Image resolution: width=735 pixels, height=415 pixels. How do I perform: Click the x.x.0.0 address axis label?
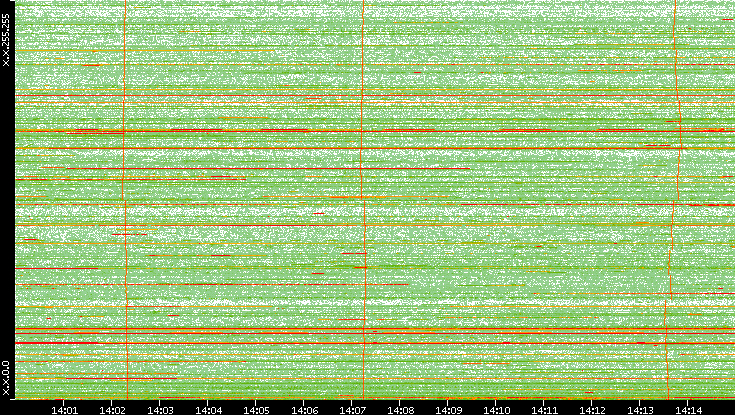pyautogui.click(x=6, y=378)
